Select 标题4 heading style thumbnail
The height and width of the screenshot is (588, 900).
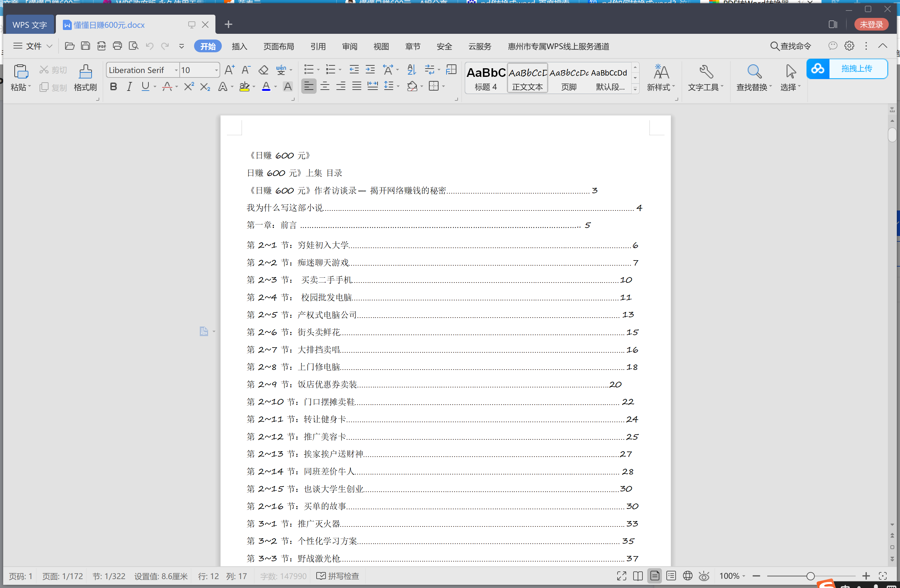click(486, 77)
